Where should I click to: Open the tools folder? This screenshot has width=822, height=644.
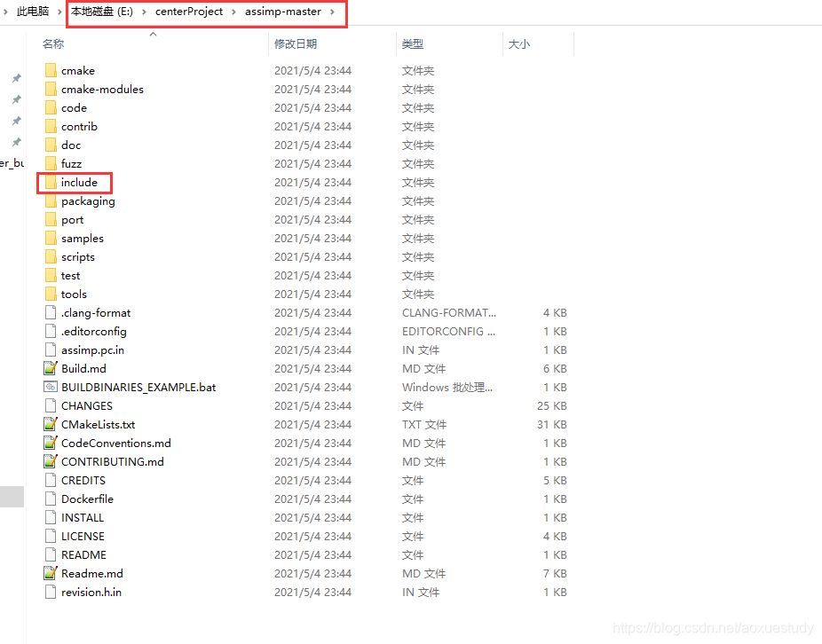point(74,294)
